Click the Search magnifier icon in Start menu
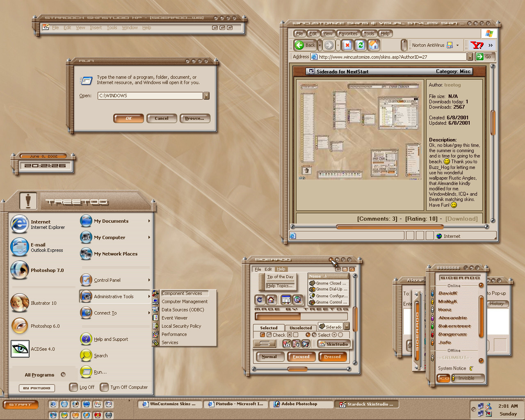Image resolution: width=525 pixels, height=420 pixels. pyautogui.click(x=86, y=355)
